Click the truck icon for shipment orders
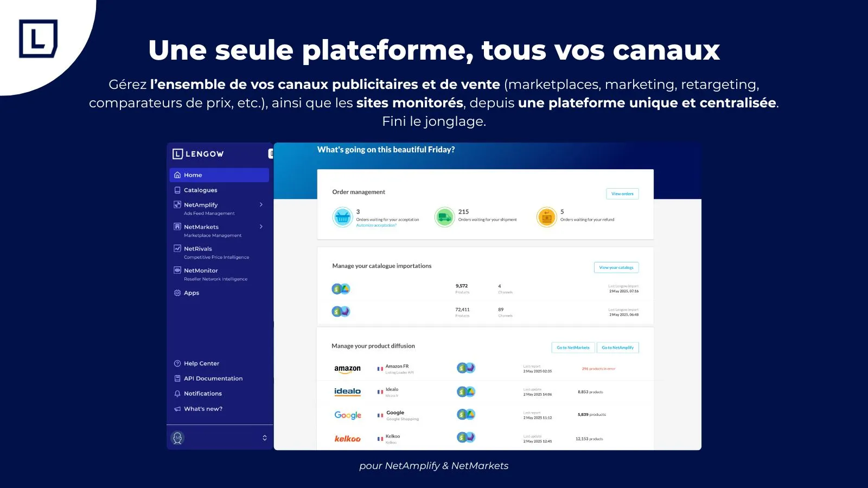The height and width of the screenshot is (488, 868). 444,217
